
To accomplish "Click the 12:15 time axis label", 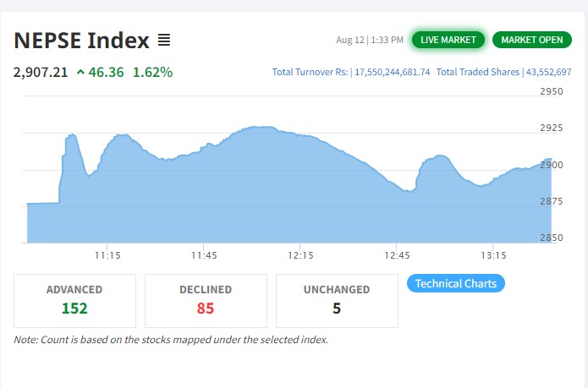I will click(300, 255).
